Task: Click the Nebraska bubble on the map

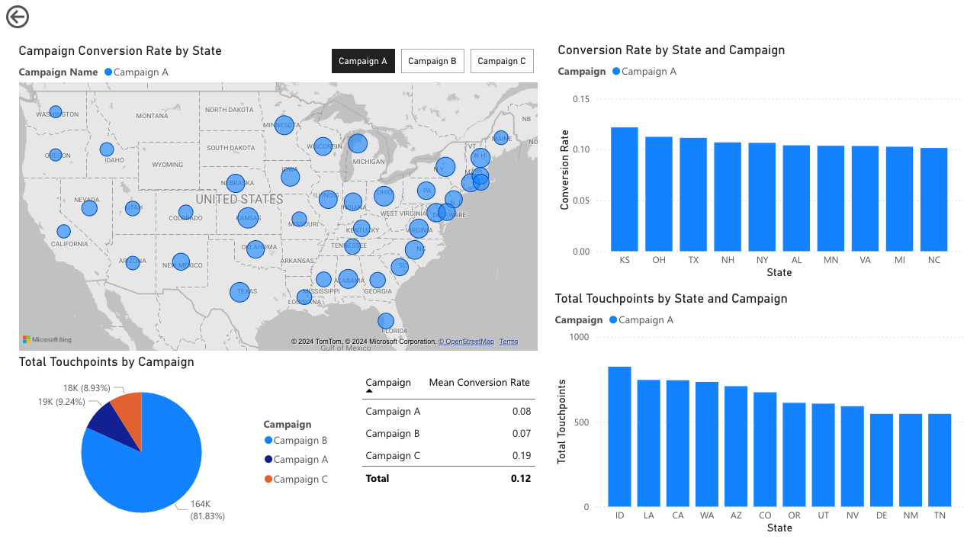Action: click(x=236, y=184)
